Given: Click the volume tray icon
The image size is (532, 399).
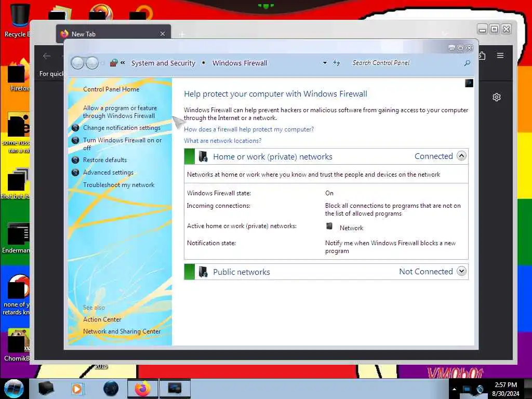Looking at the screenshot, I should pyautogui.click(x=480, y=389).
